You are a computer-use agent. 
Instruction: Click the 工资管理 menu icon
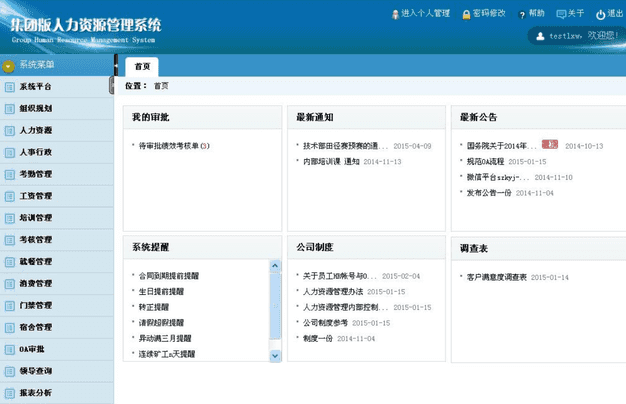pos(10,196)
